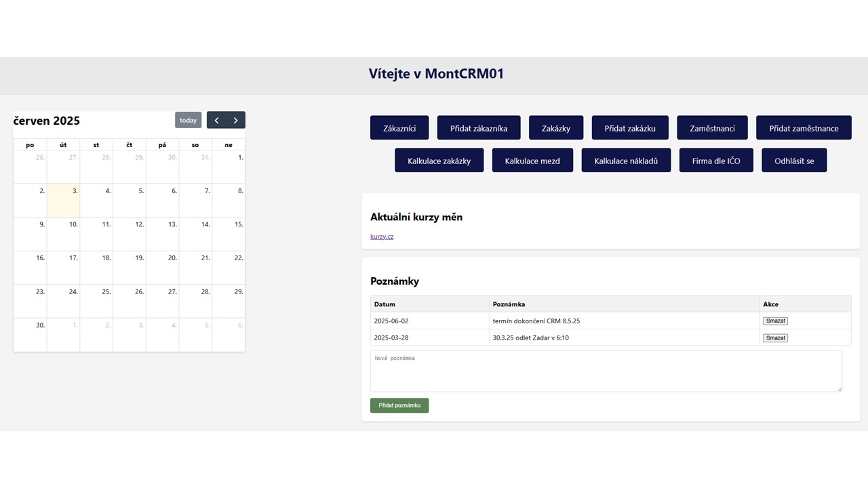Image resolution: width=868 pixels, height=488 pixels.
Task: Select June 12 in calendar
Action: pyautogui.click(x=130, y=235)
